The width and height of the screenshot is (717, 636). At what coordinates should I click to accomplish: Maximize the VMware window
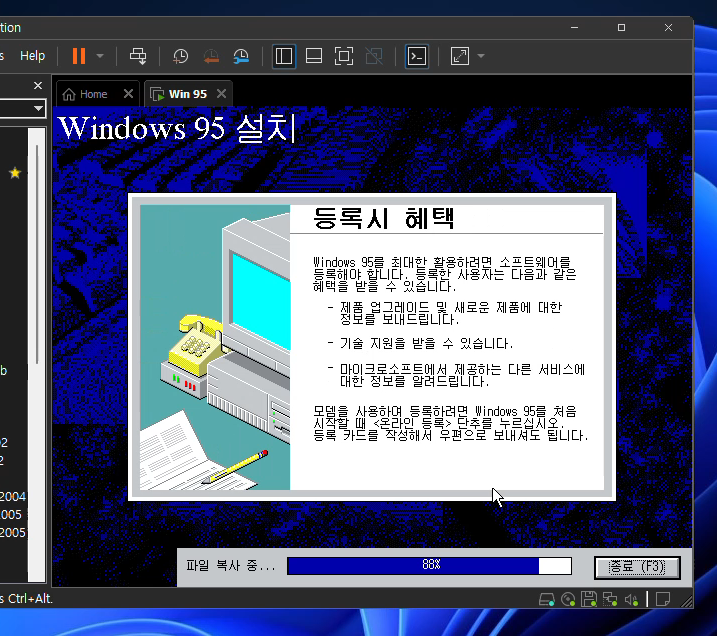tap(621, 27)
